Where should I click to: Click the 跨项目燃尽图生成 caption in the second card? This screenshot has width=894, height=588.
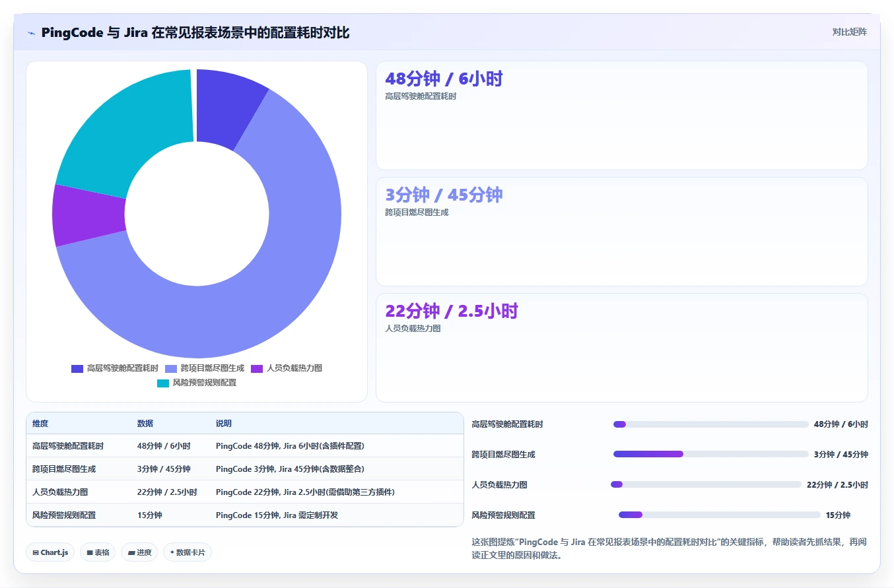417,212
